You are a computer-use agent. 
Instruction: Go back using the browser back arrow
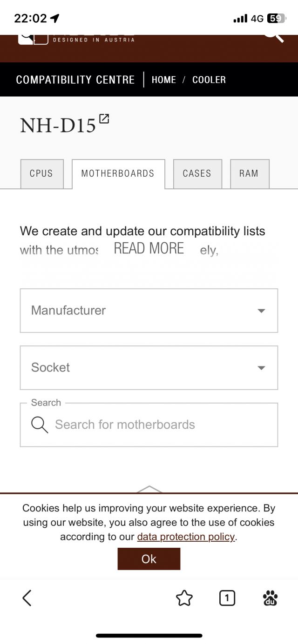point(27,598)
